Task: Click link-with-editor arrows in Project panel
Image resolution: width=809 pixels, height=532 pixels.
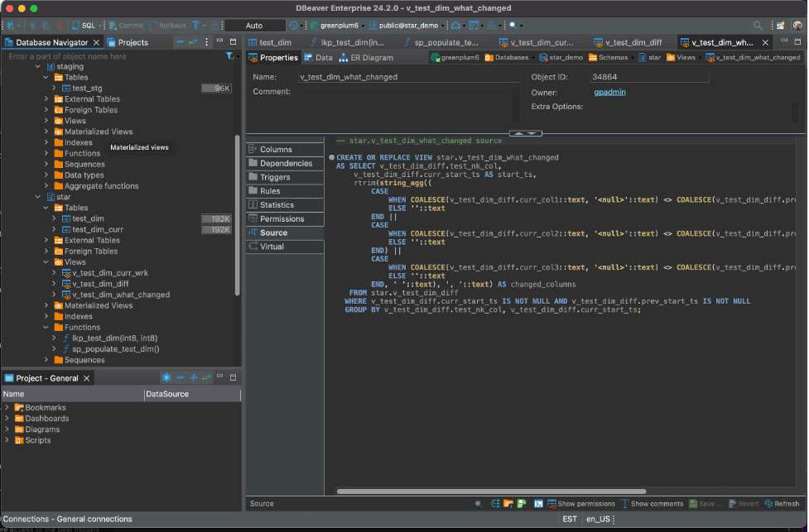Action: point(206,378)
